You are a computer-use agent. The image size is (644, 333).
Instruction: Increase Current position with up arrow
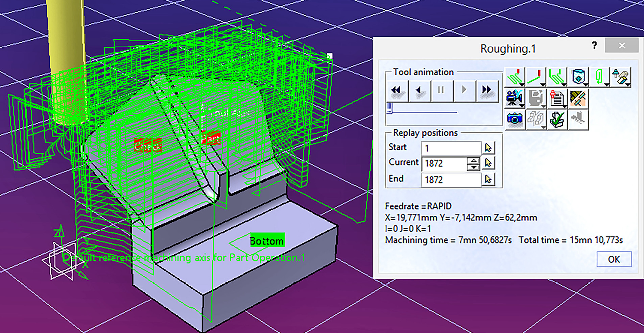[474, 161]
